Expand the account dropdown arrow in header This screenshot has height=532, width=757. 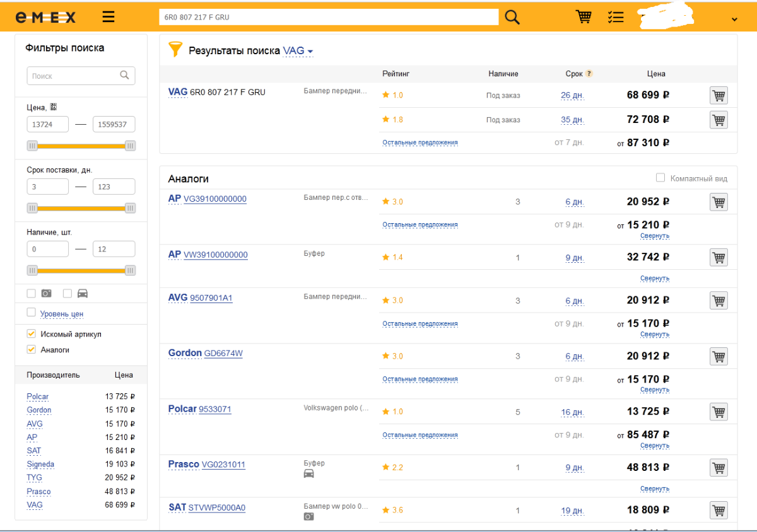734,19
